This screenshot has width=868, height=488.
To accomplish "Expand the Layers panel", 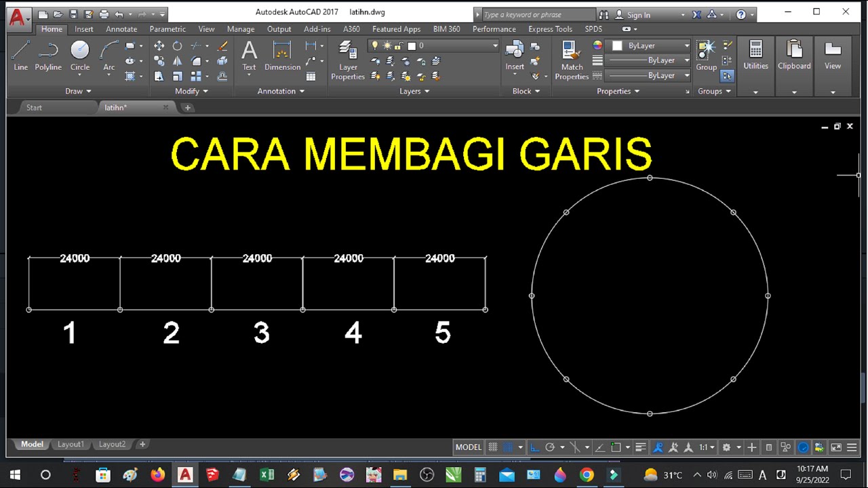I will pyautogui.click(x=414, y=91).
